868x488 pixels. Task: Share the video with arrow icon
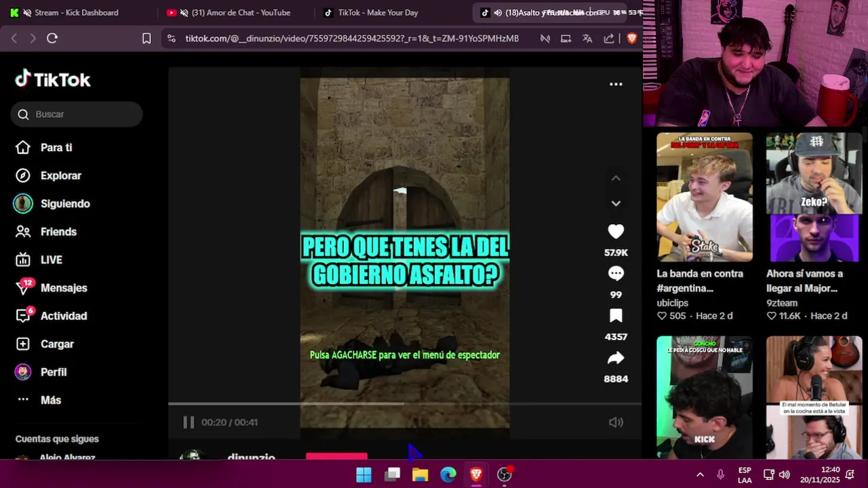[x=616, y=358]
